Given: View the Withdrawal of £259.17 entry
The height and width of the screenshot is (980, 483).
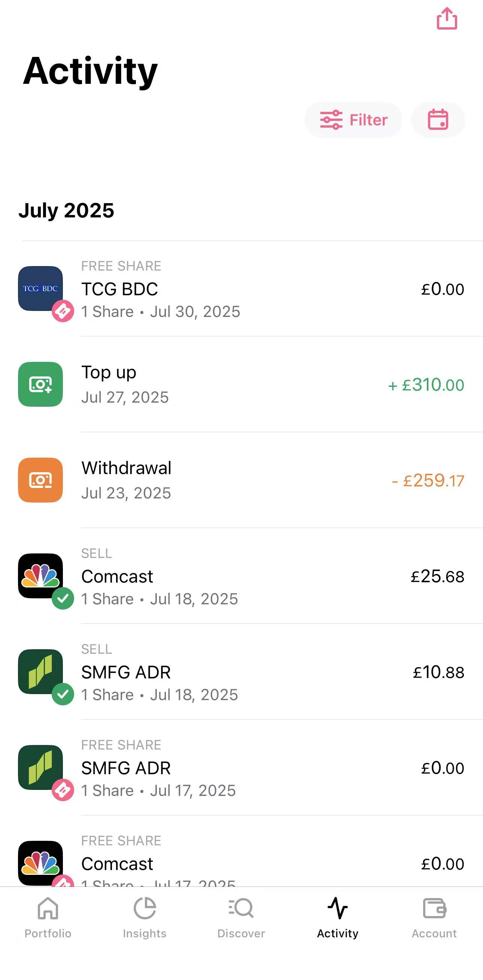Looking at the screenshot, I should [x=241, y=480].
